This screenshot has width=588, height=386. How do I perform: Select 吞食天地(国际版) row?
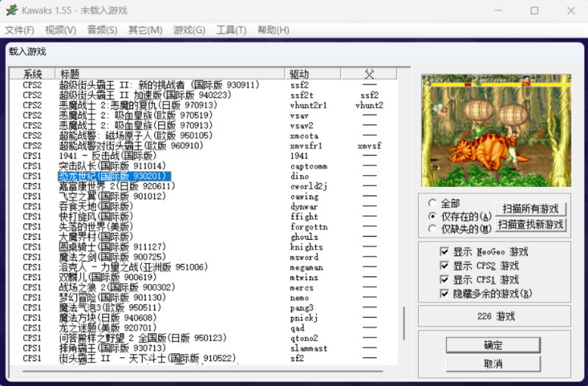pos(203,207)
